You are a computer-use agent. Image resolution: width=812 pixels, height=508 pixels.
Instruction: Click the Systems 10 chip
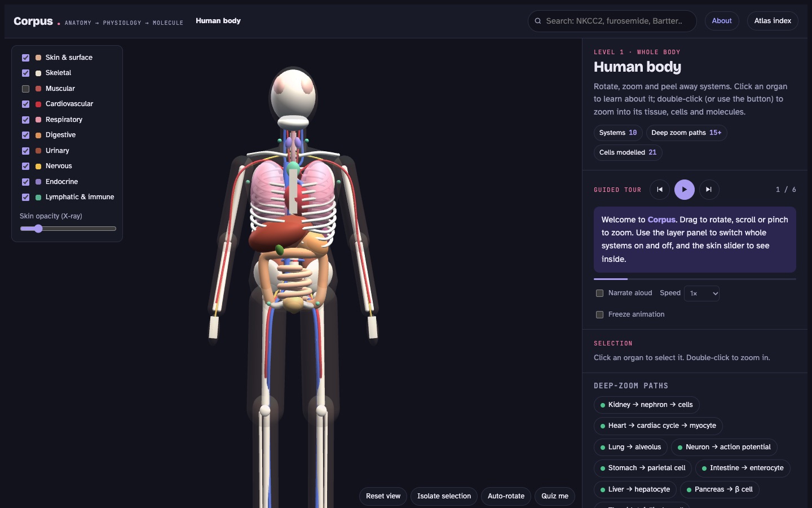[618, 133]
